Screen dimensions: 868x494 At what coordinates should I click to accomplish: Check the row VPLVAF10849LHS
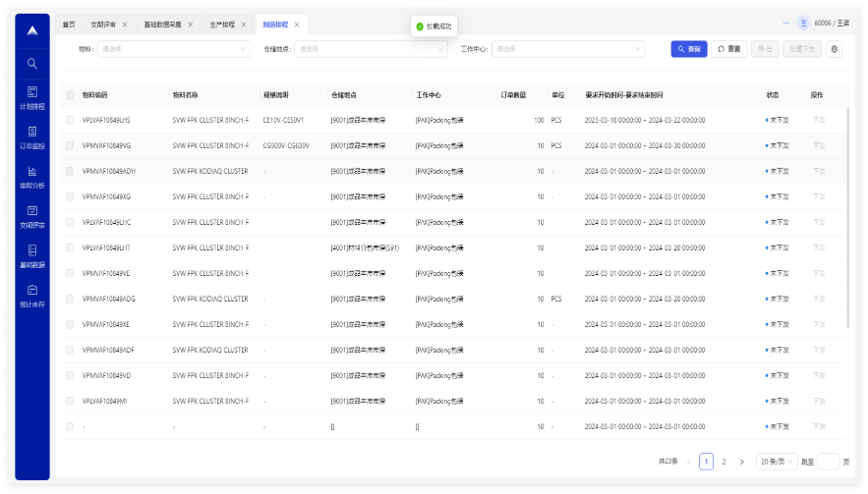(x=70, y=120)
